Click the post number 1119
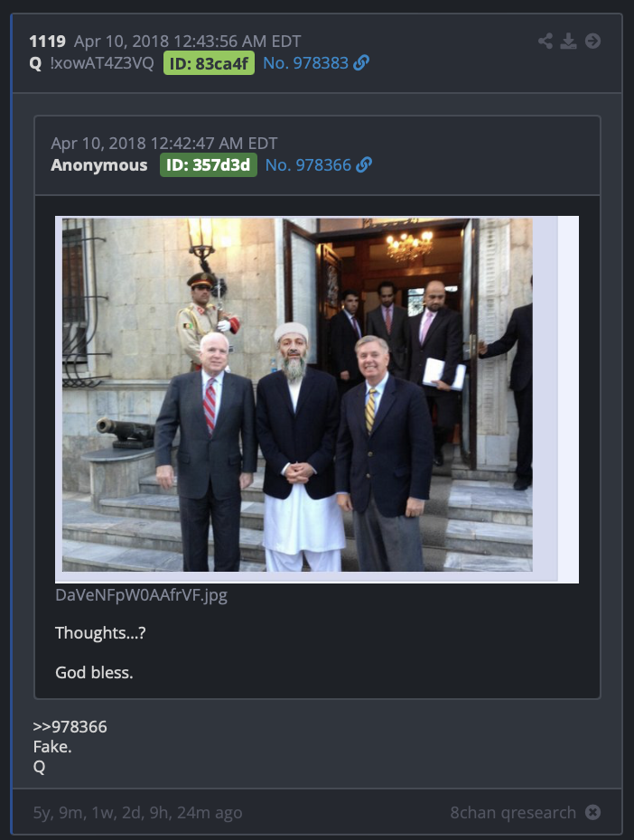 coord(48,42)
